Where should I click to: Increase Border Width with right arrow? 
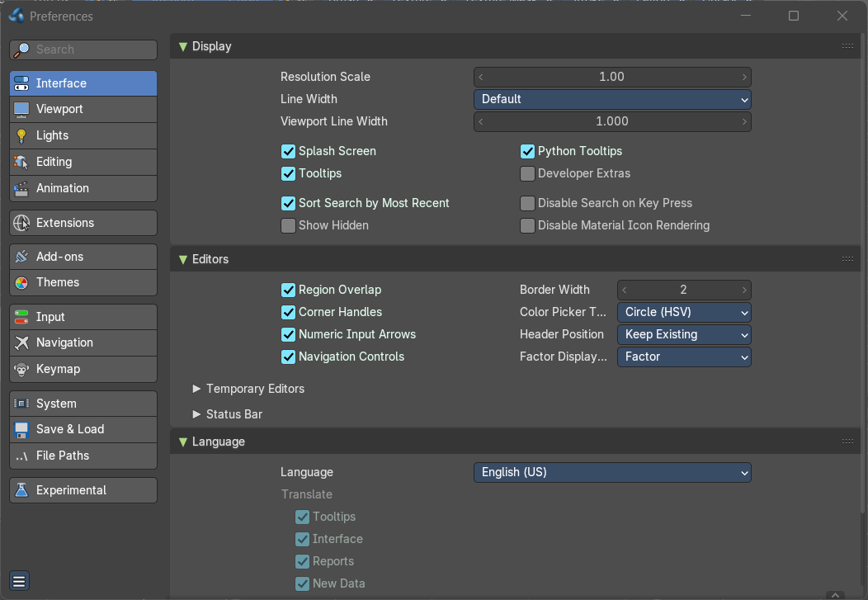(x=744, y=290)
